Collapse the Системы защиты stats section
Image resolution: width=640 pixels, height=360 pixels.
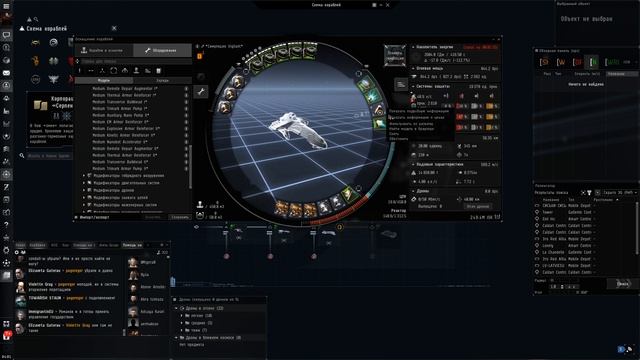(413, 87)
